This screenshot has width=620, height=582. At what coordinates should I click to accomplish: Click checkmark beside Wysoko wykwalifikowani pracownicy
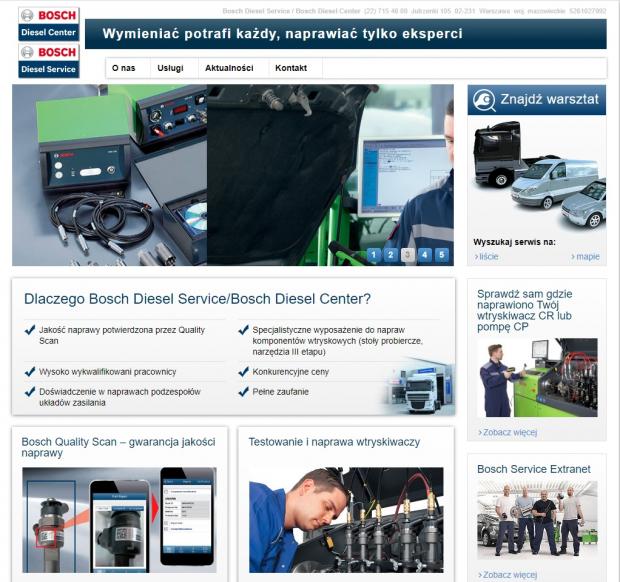pyautogui.click(x=30, y=371)
